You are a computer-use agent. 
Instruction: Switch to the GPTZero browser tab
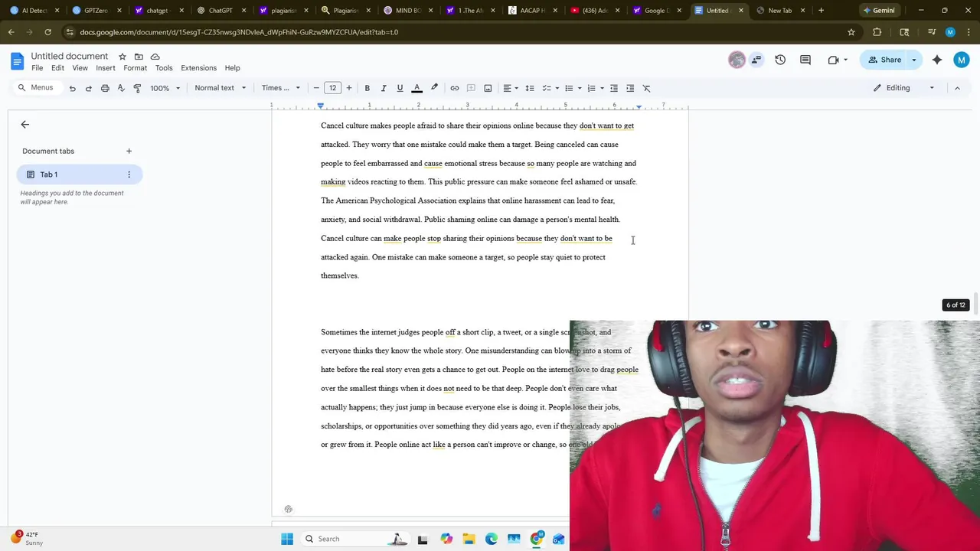pyautogui.click(x=95, y=11)
